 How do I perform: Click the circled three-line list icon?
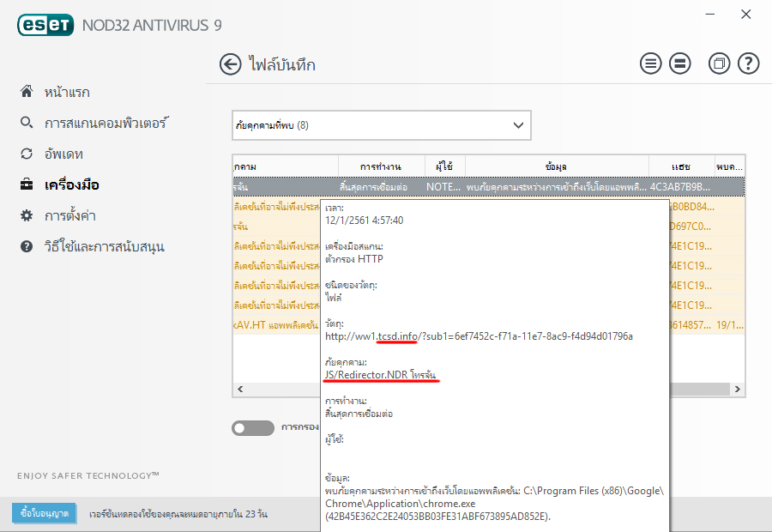tap(650, 63)
